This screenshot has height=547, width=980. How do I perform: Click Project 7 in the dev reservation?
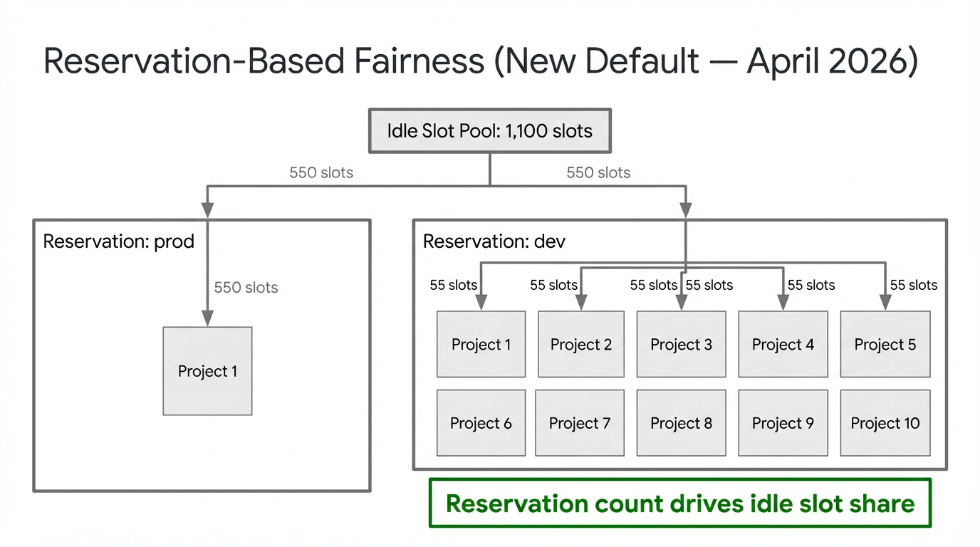click(x=580, y=422)
